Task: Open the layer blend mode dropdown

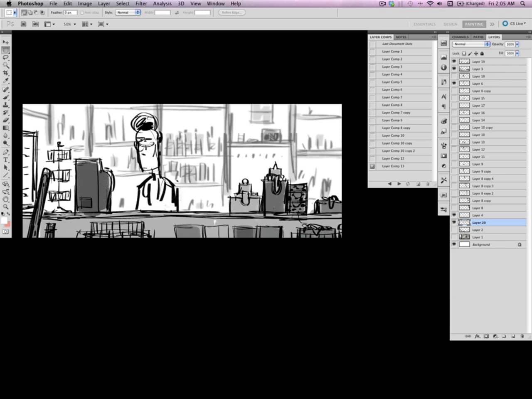Action: coord(471,44)
